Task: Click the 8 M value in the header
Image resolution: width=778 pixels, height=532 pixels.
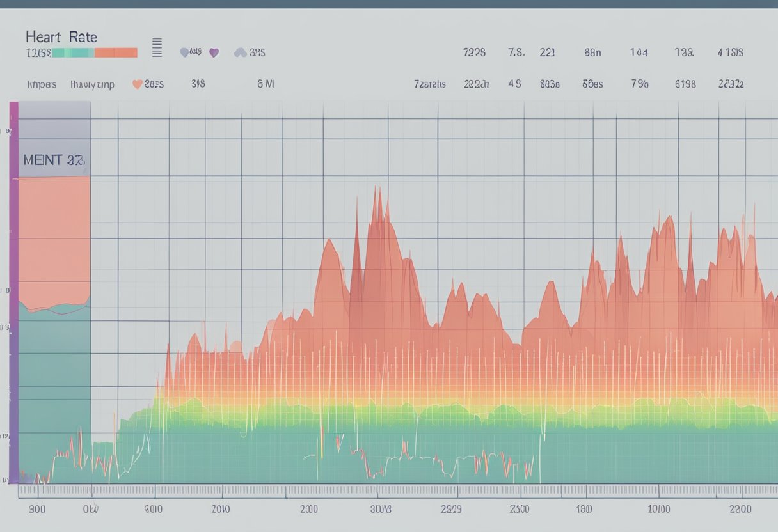Action: [266, 84]
